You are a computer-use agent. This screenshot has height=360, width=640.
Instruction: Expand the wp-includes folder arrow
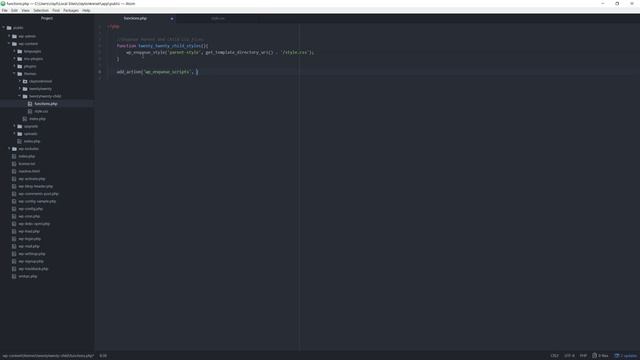coord(9,149)
